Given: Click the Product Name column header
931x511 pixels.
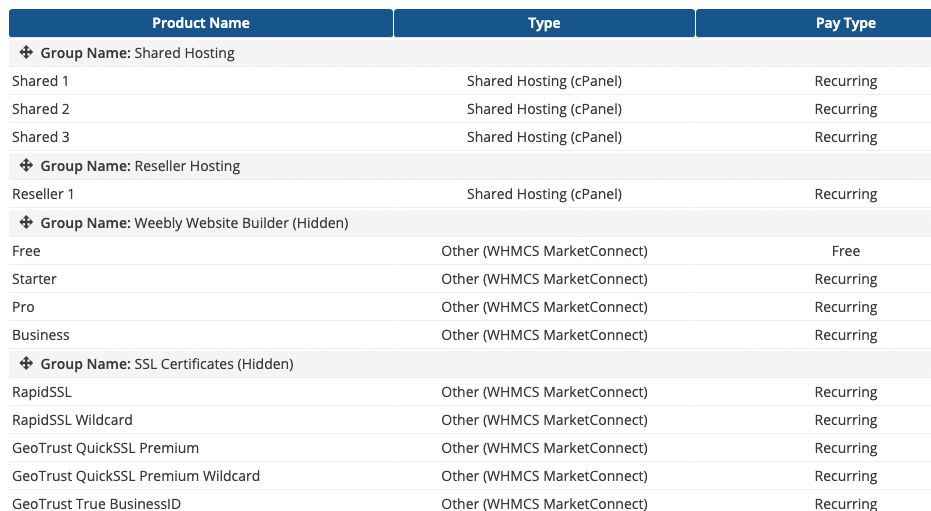Looking at the screenshot, I should tap(201, 23).
